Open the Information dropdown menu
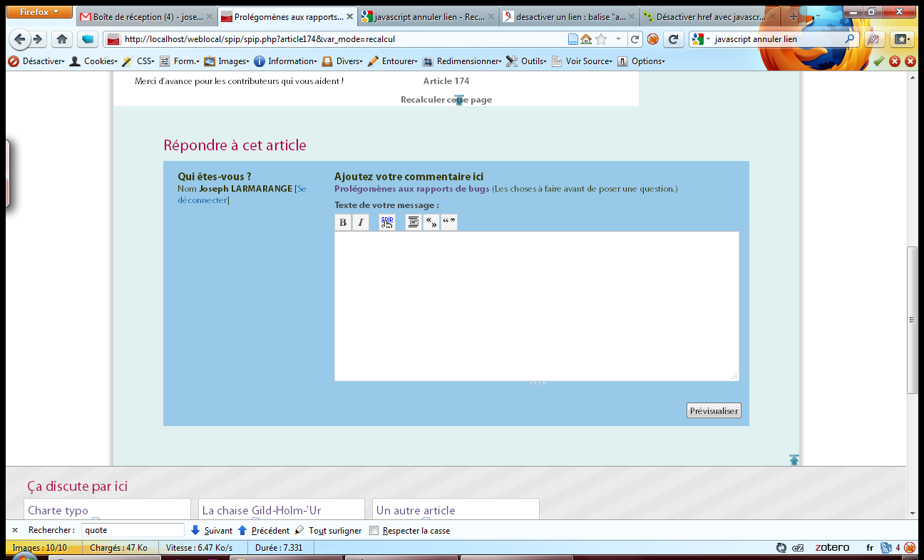Image resolution: width=924 pixels, height=560 pixels. click(286, 61)
